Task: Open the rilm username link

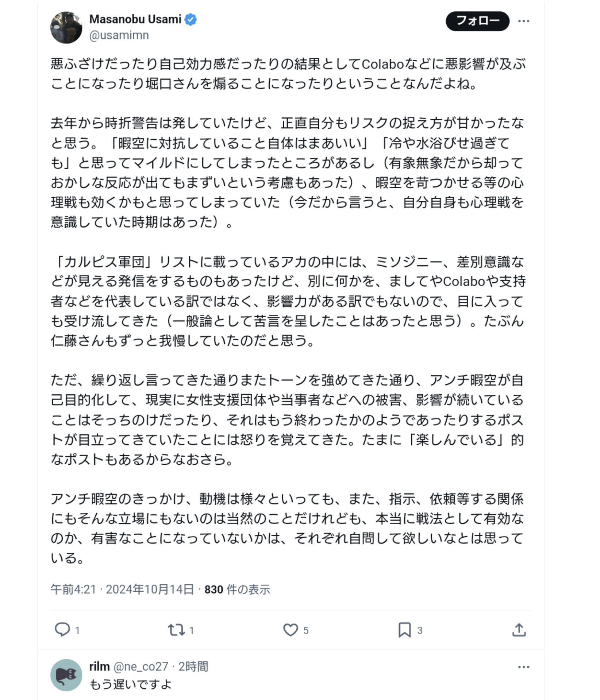Action: point(99,666)
